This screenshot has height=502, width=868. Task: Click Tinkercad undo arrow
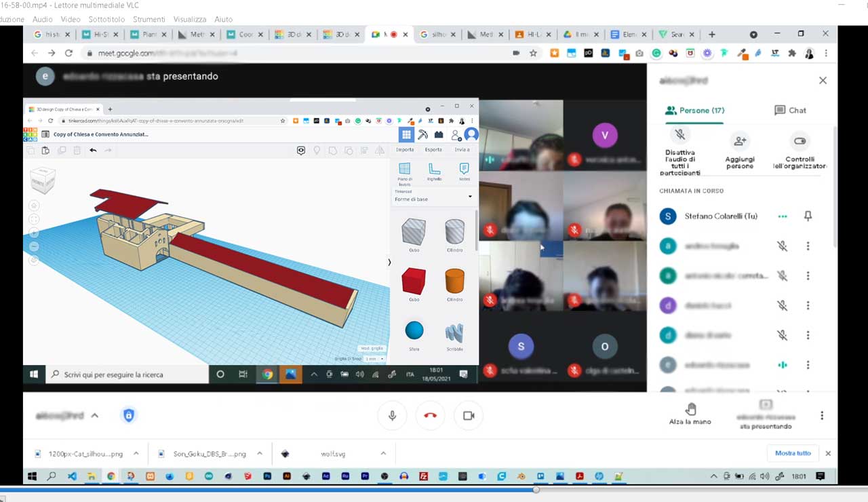point(93,151)
